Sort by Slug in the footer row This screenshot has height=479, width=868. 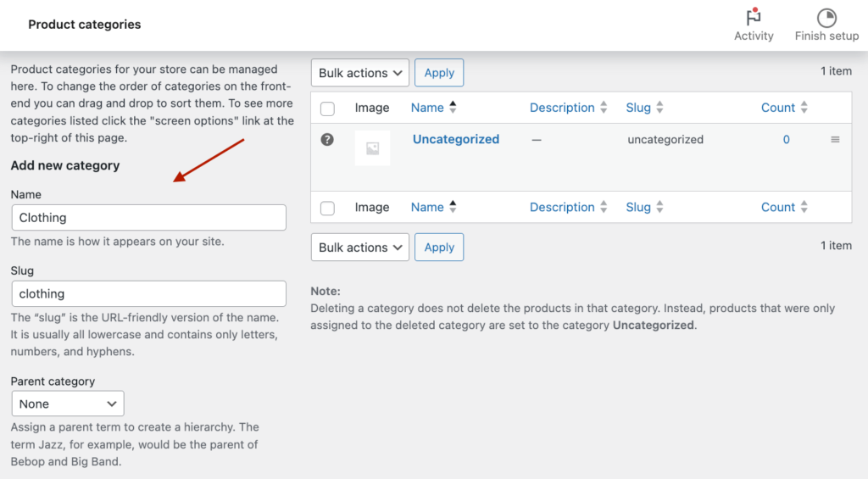[638, 207]
